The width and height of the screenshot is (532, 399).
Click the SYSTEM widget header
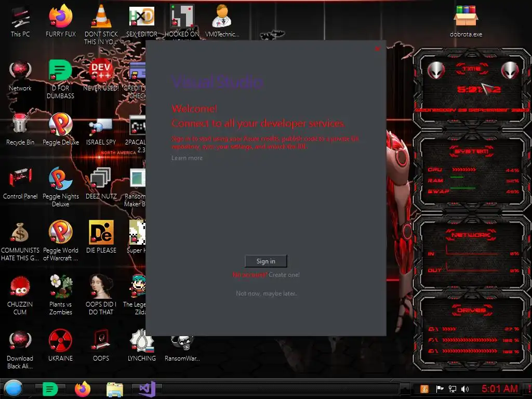pos(472,151)
